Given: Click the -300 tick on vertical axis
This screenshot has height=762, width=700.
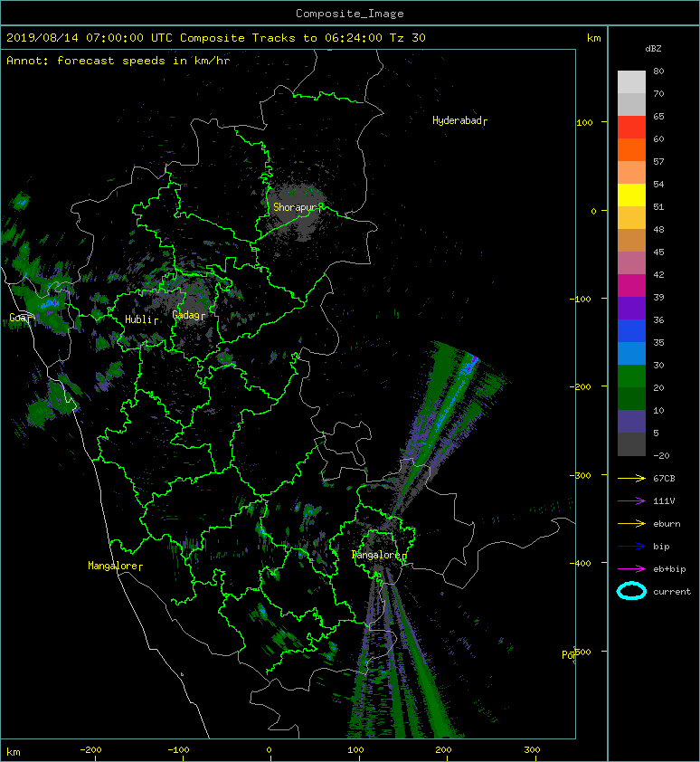Looking at the screenshot, I should click(x=581, y=475).
